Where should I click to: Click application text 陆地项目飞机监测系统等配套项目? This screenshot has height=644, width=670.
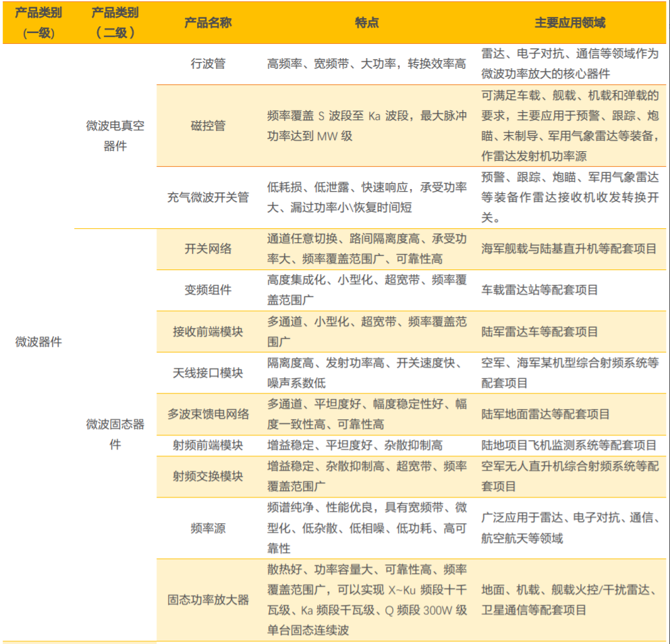(569, 445)
